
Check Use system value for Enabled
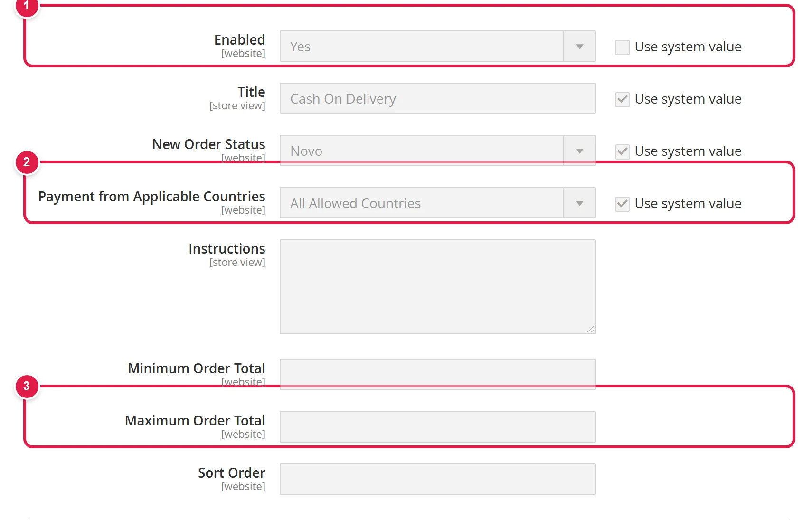[622, 47]
